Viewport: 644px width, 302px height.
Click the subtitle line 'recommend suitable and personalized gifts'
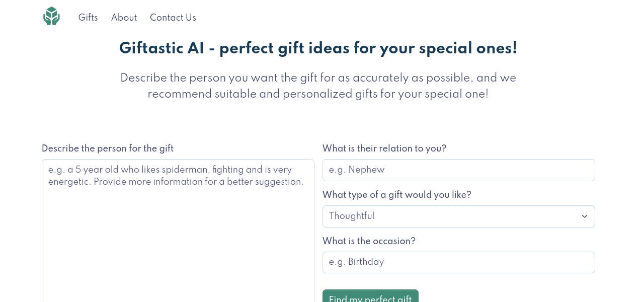coord(318,94)
